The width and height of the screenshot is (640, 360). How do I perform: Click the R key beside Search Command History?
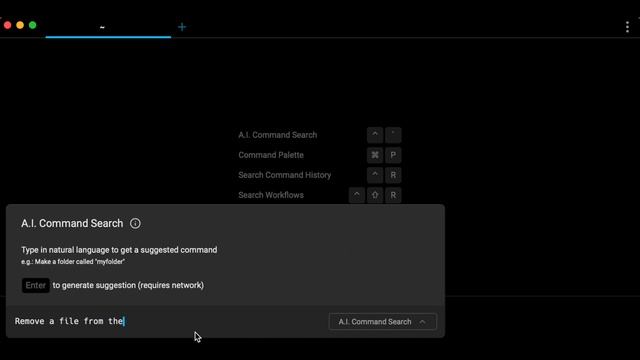click(x=393, y=175)
